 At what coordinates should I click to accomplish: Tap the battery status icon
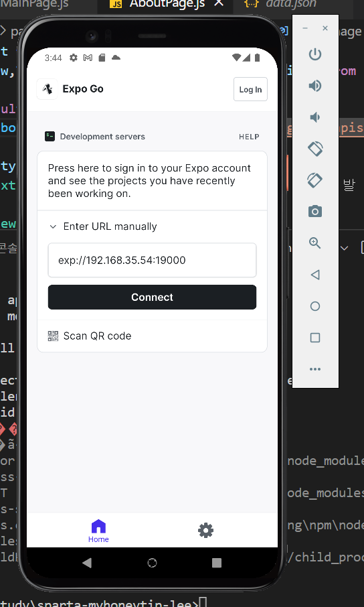(257, 58)
